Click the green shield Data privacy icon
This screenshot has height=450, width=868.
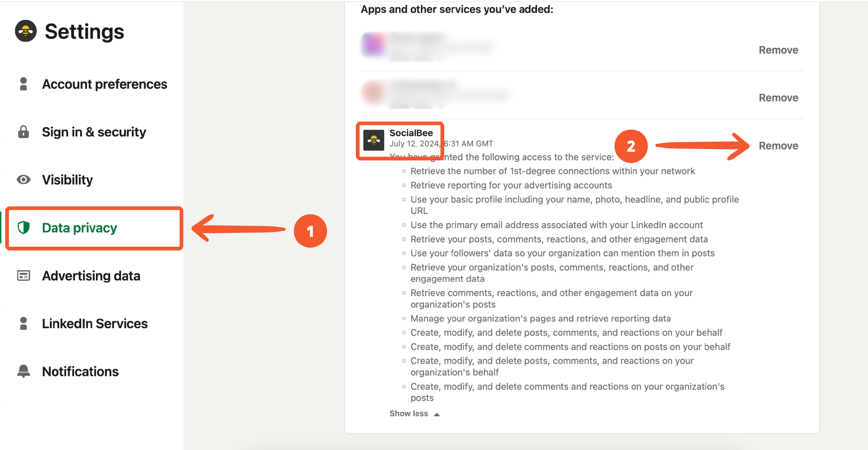tap(24, 228)
